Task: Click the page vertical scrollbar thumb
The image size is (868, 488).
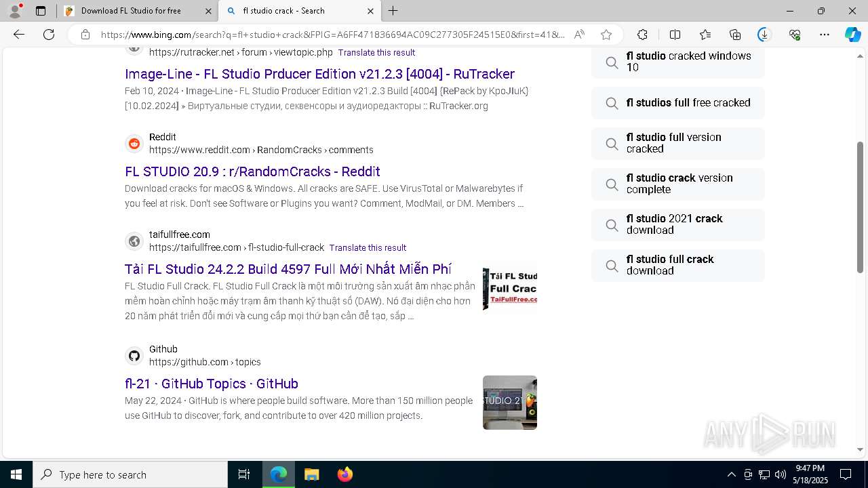Action: [x=861, y=207]
